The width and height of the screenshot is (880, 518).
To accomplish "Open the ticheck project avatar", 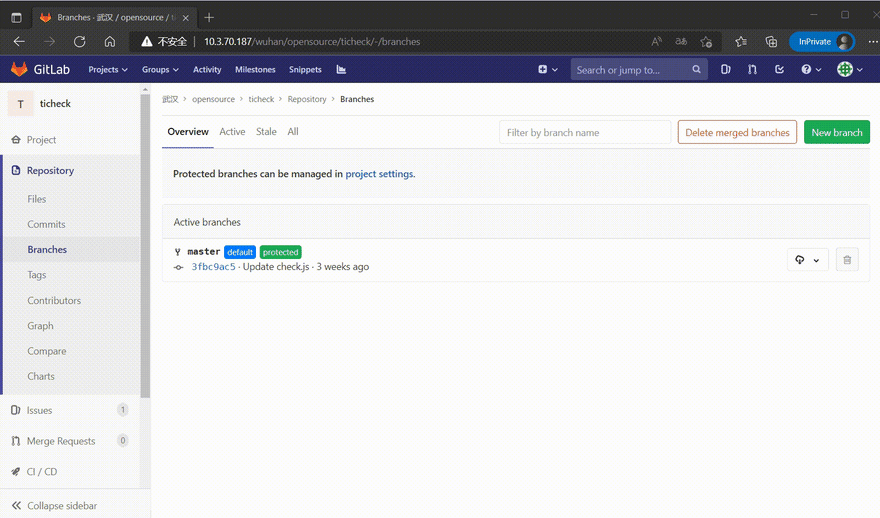I will click(x=21, y=104).
